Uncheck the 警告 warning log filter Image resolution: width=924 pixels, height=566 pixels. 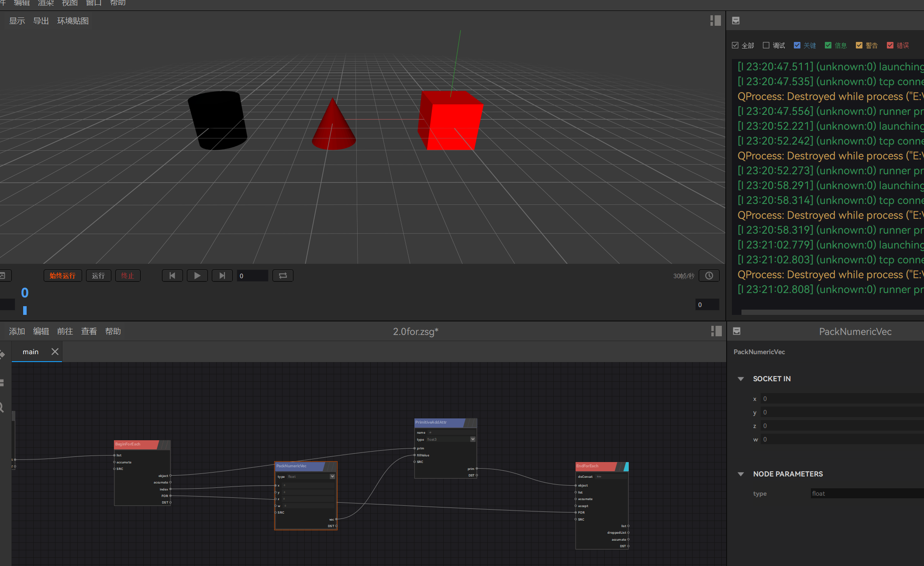[859, 45]
